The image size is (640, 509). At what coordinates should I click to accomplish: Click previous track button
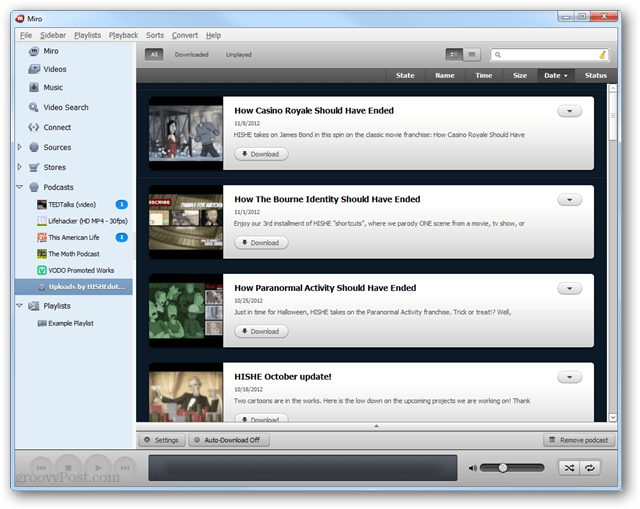click(x=41, y=468)
